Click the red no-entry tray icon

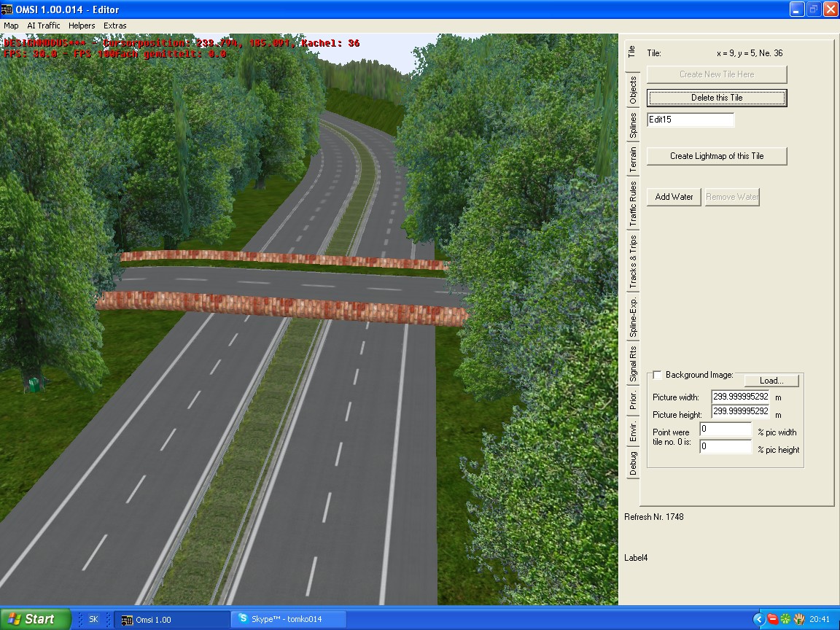(772, 619)
